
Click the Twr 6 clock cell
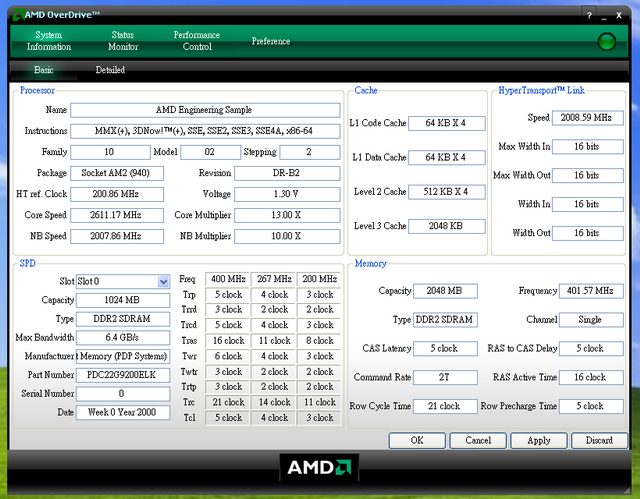coord(228,356)
